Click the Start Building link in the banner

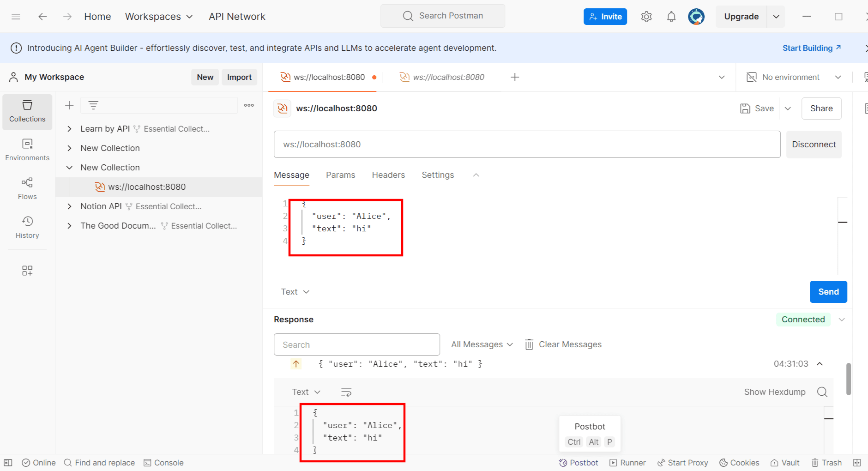[808, 48]
